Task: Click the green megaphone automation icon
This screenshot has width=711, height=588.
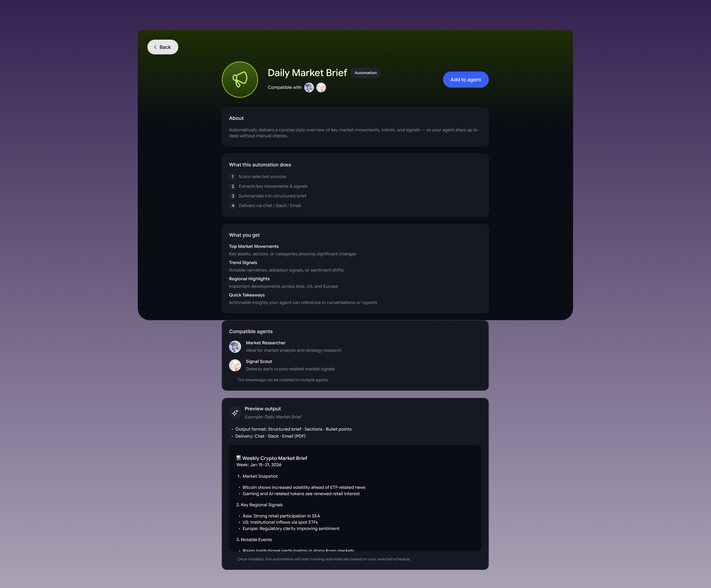Action: click(240, 80)
